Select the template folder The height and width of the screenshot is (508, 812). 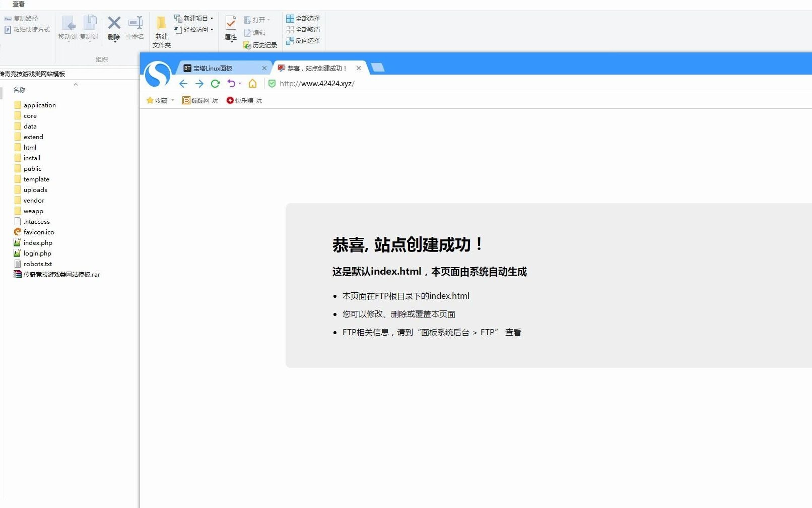click(x=32, y=179)
